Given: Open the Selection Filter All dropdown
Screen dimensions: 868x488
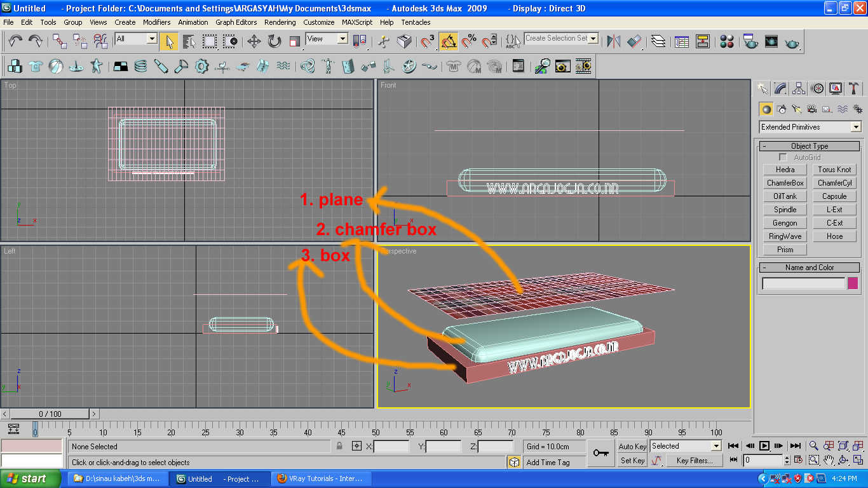Looking at the screenshot, I should click(136, 39).
